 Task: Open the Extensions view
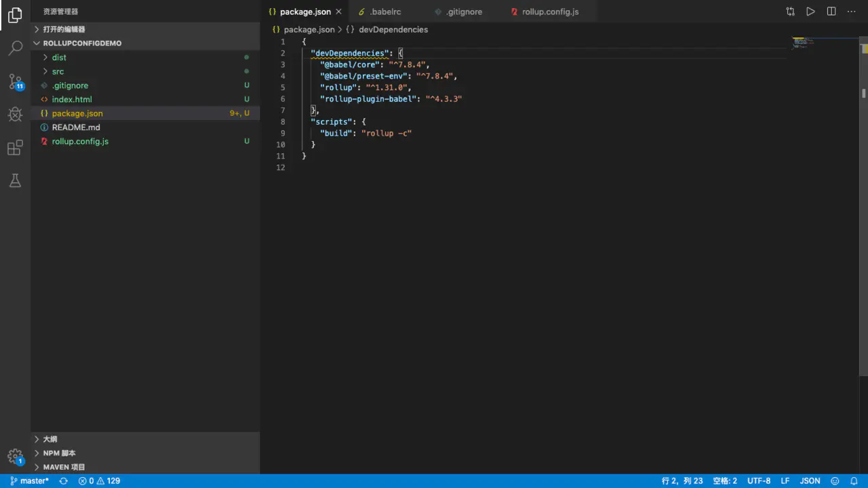[15, 148]
